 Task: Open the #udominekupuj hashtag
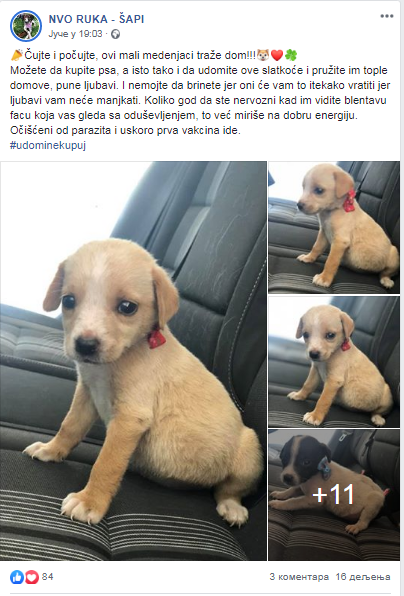click(48, 145)
